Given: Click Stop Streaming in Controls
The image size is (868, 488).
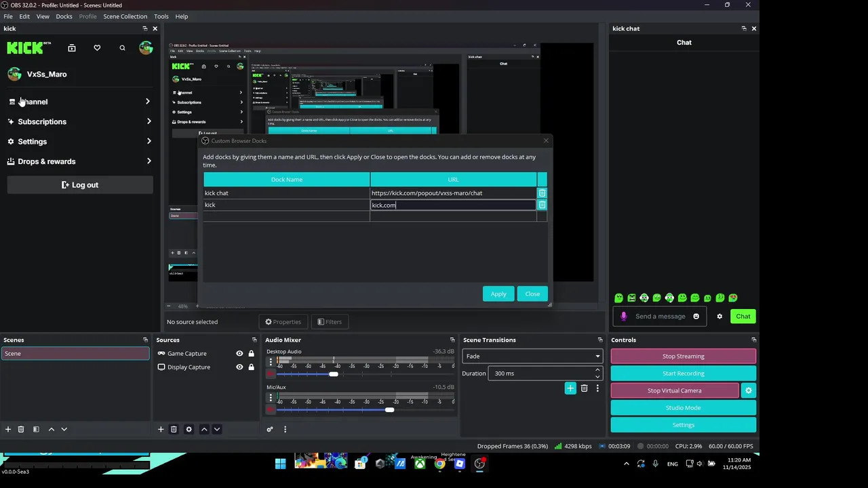Looking at the screenshot, I should (684, 356).
